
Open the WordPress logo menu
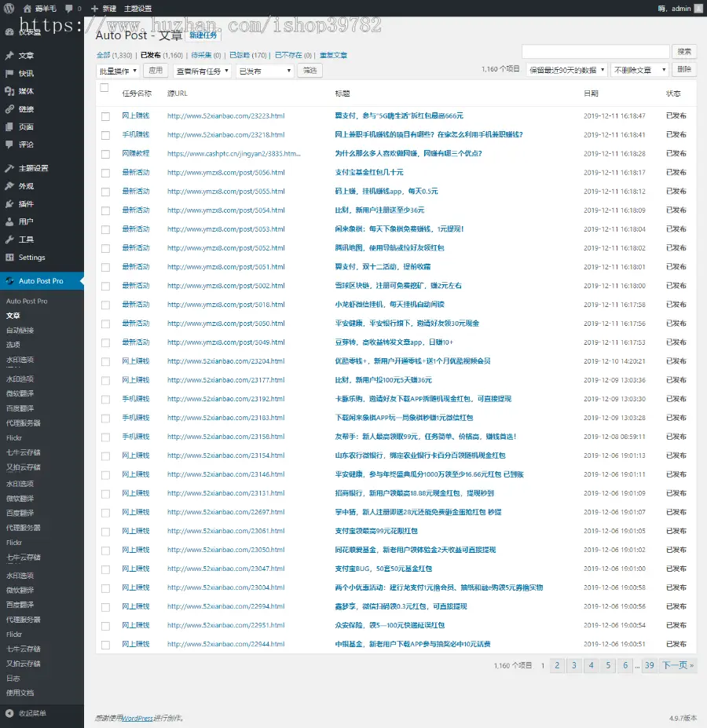(9, 9)
